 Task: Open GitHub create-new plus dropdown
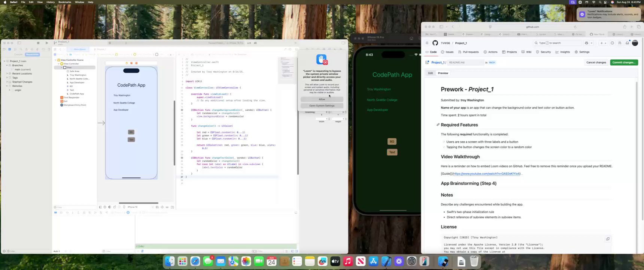pyautogui.click(x=603, y=43)
